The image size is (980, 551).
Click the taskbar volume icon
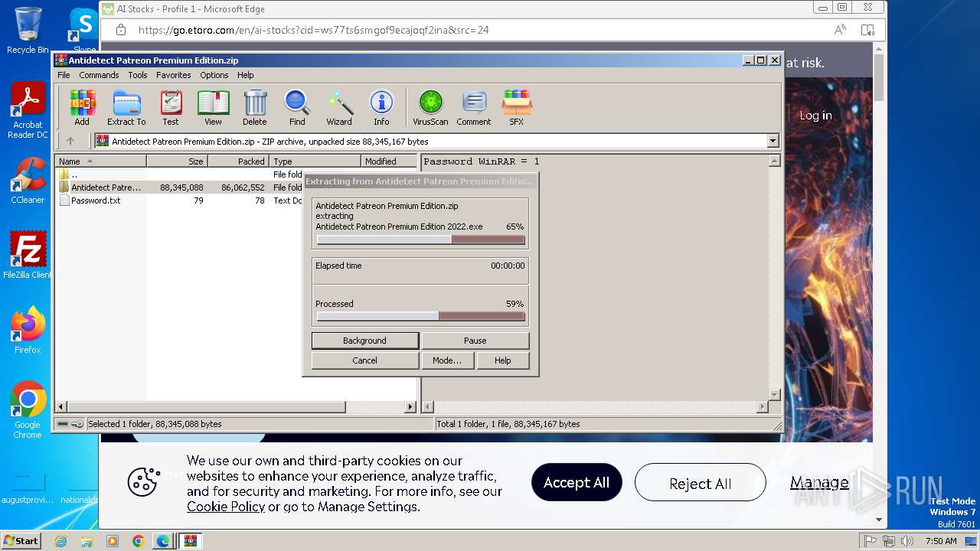(x=906, y=541)
